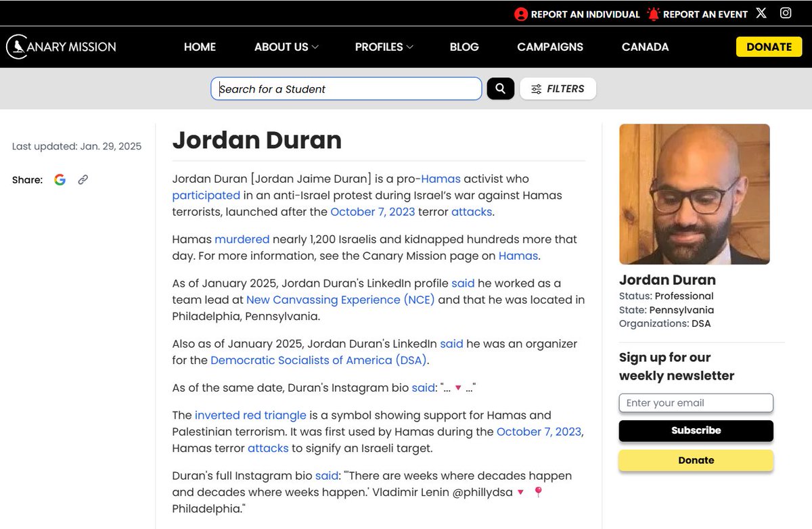Screen dimensions: 812x529
Task: Click 'said' link after 'LinkedIn profile'
Action: (464, 283)
